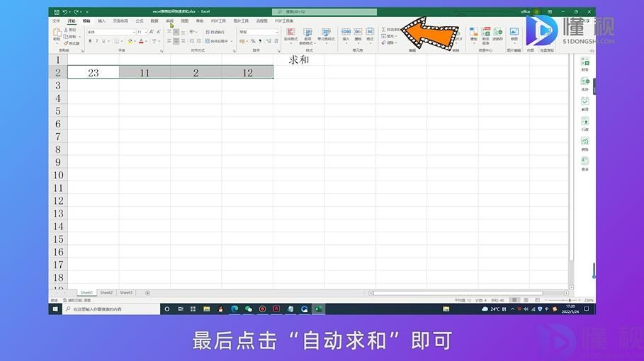The height and width of the screenshot is (361, 644).
Task: Click the Percent Style icon
Action: coord(253,41)
